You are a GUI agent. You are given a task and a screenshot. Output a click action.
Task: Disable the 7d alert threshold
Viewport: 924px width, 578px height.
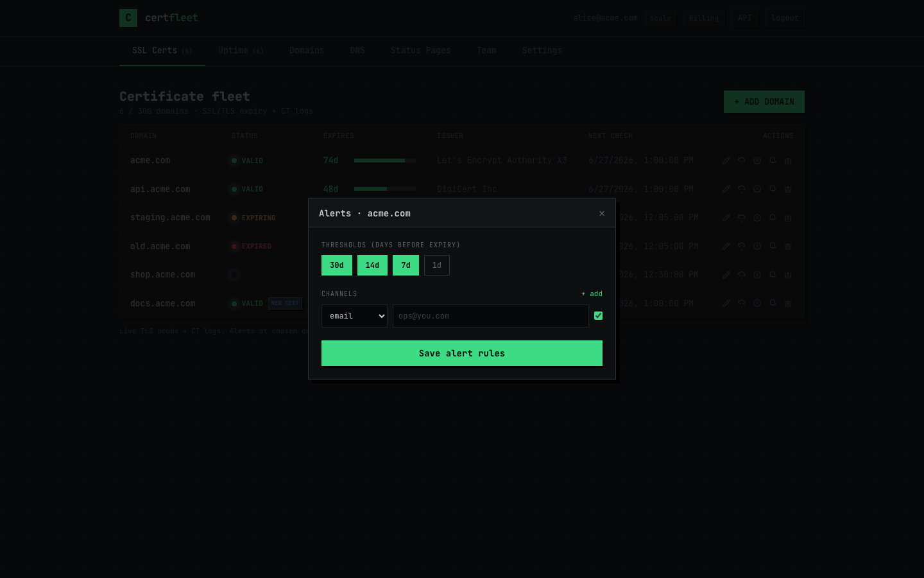pos(406,265)
